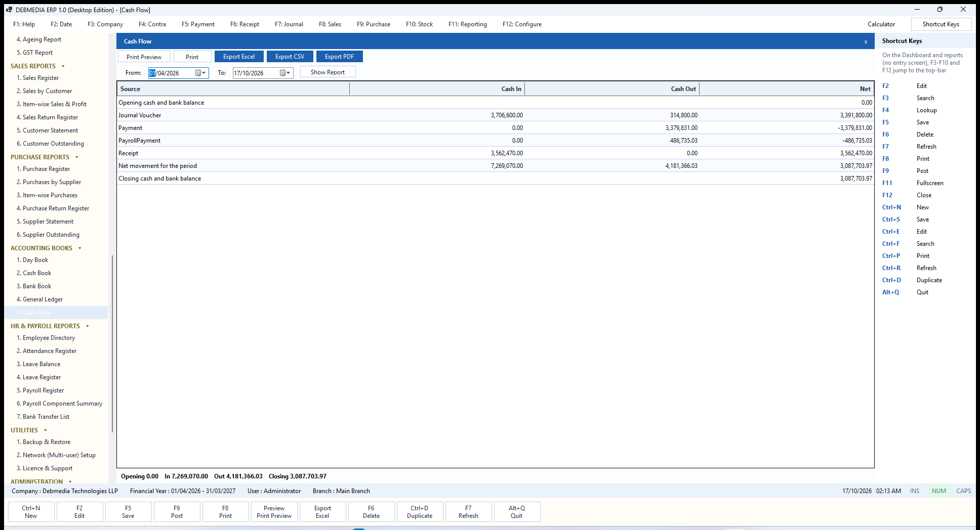
Task: Click the Cash Out column header
Action: pos(611,89)
